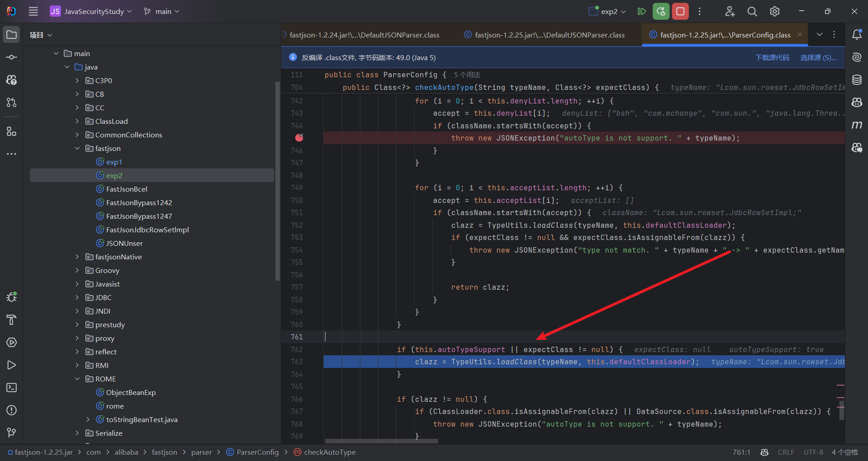Show the hidden editor tabs list
This screenshot has height=461, width=868.
pyautogui.click(x=820, y=34)
